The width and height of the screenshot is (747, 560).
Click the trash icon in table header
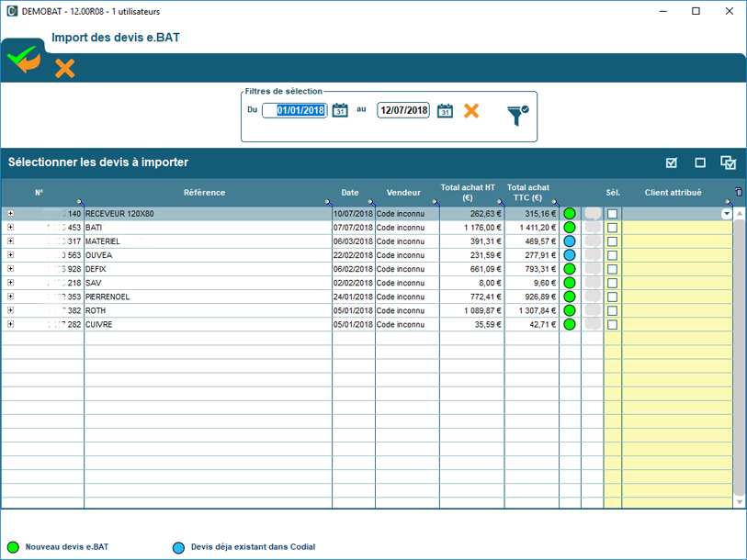tap(739, 193)
